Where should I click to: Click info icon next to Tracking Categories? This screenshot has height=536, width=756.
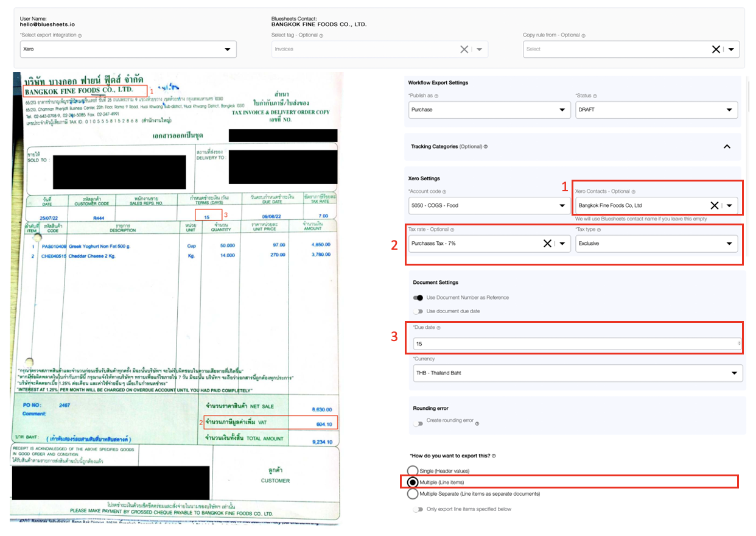coord(485,147)
